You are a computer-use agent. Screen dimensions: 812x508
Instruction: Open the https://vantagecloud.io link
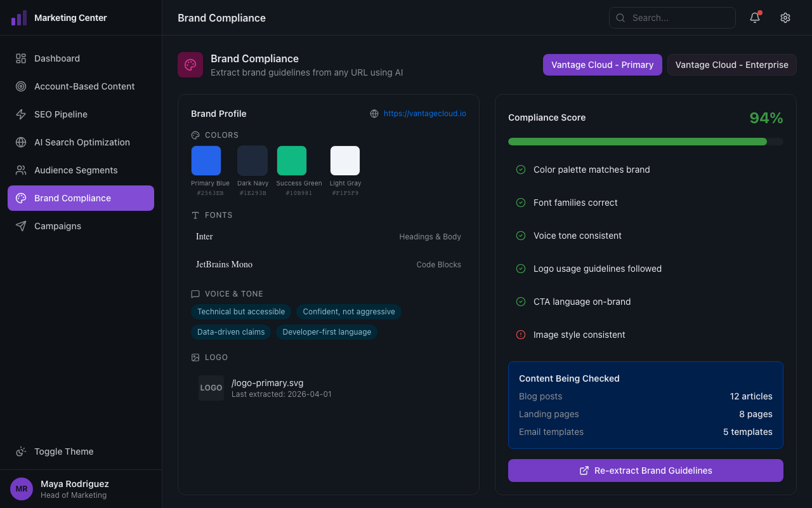[x=424, y=114]
